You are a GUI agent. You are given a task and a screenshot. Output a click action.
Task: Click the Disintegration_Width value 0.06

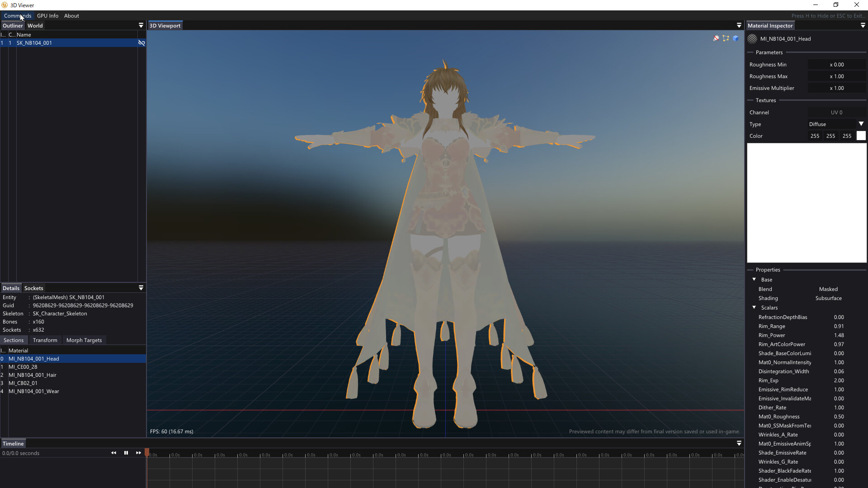coord(839,371)
